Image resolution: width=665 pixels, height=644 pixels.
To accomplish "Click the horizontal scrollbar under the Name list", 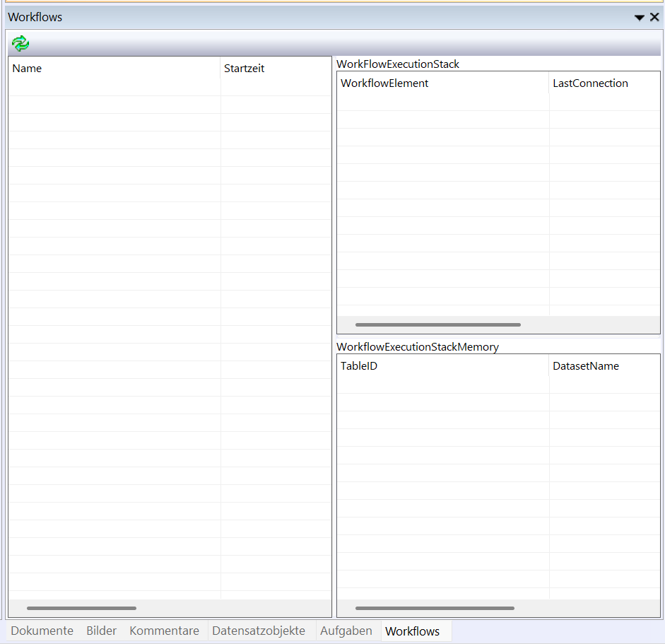I will click(81, 608).
